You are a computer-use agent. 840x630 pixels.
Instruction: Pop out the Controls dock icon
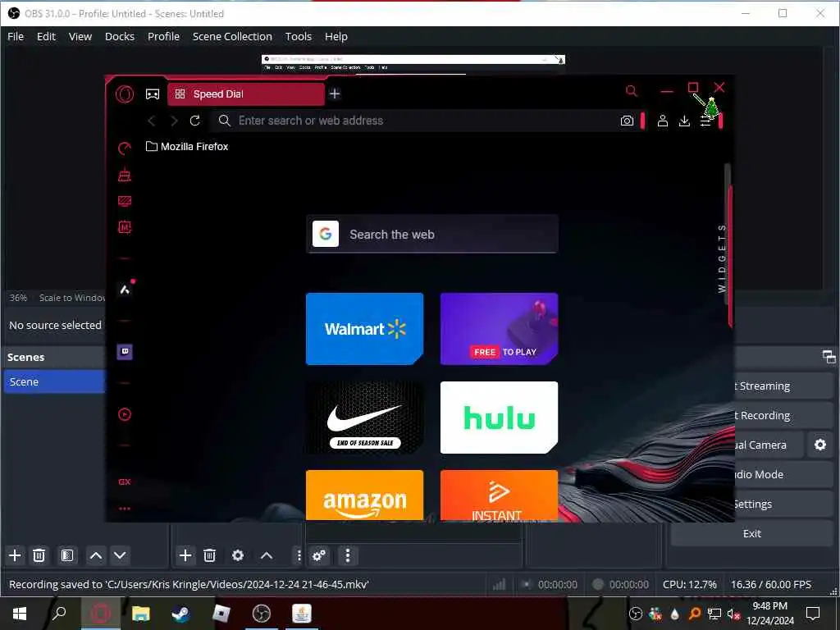pyautogui.click(x=829, y=357)
